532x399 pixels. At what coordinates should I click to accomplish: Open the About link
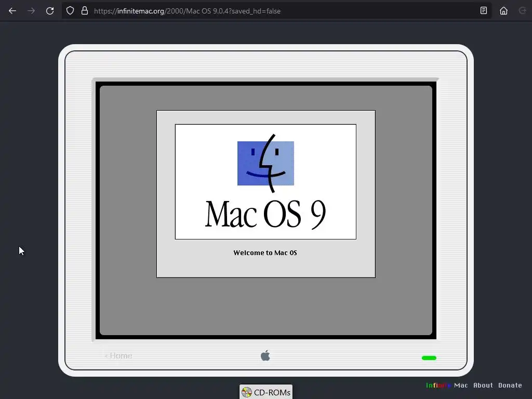483,385
